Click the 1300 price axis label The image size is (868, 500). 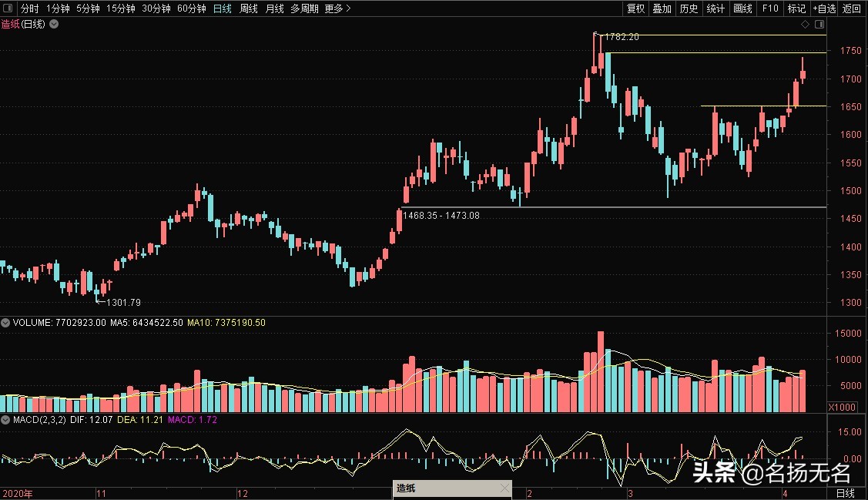(x=851, y=302)
